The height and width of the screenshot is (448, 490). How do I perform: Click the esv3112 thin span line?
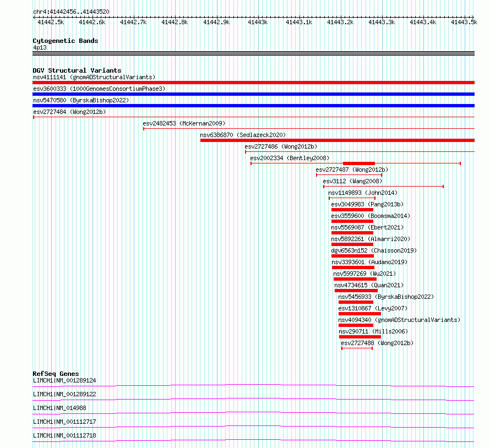tap(383, 187)
